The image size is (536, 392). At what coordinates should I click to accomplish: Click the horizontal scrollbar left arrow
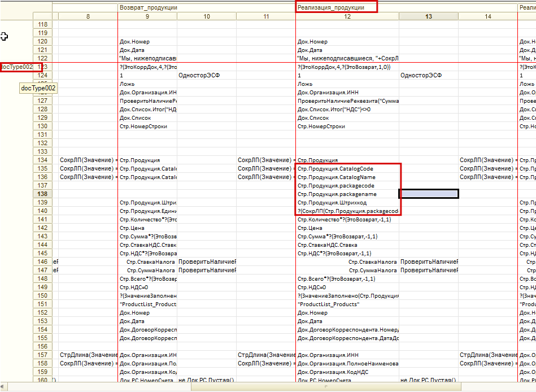coord(3,387)
